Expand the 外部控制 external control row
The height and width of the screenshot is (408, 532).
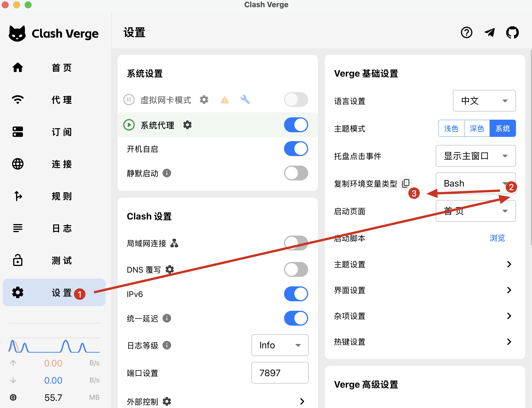(x=218, y=401)
